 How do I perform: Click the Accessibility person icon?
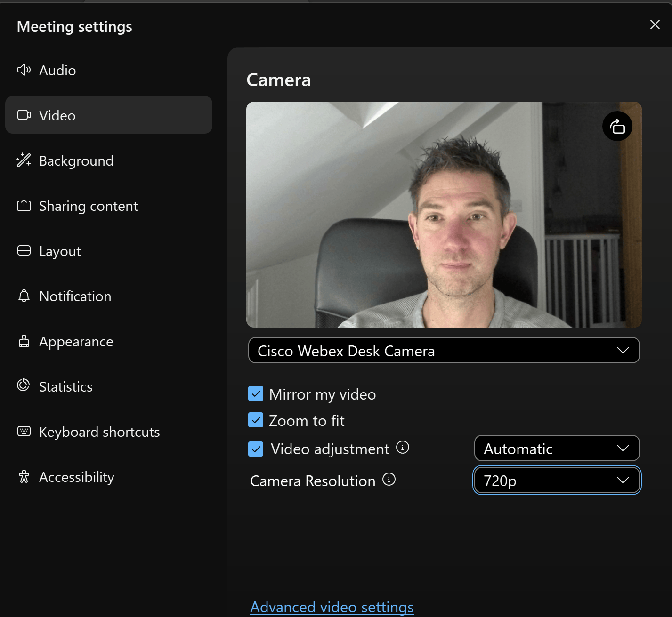pyautogui.click(x=24, y=477)
